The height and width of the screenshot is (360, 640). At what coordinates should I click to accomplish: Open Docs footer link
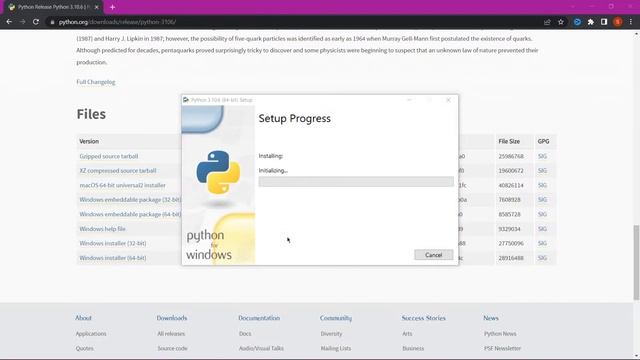[x=245, y=334]
